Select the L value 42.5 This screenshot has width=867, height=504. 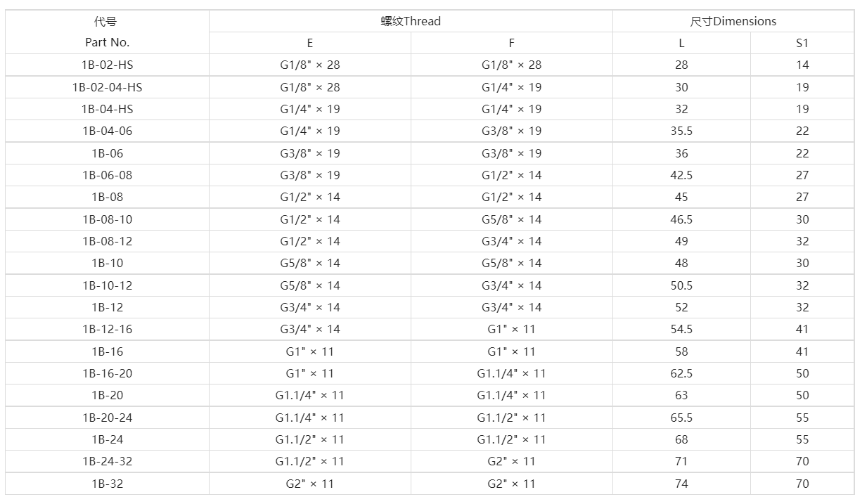[x=681, y=175]
